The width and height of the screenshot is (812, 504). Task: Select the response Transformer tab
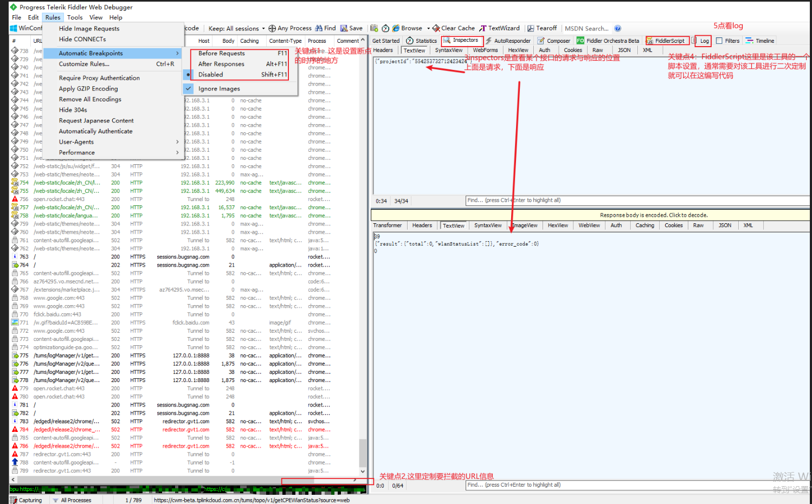point(388,225)
